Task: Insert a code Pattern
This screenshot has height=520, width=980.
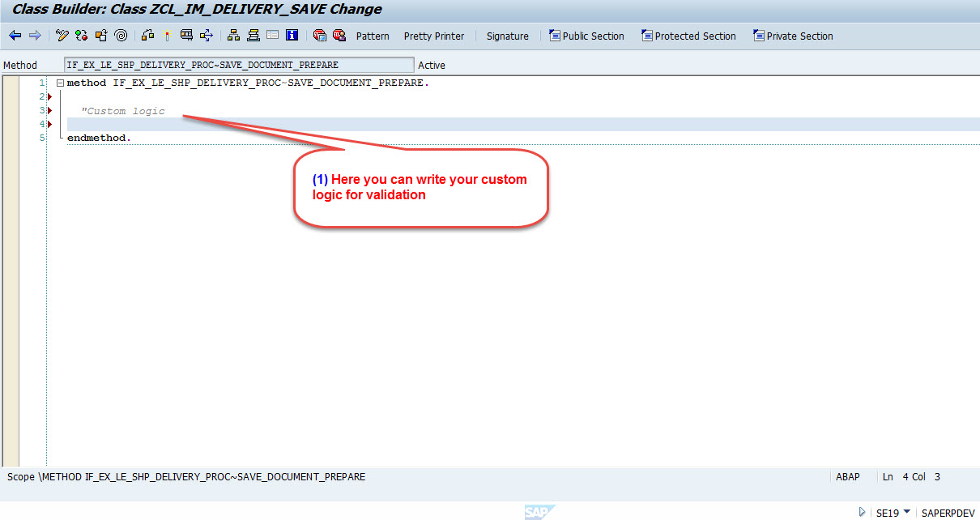Action: (373, 36)
